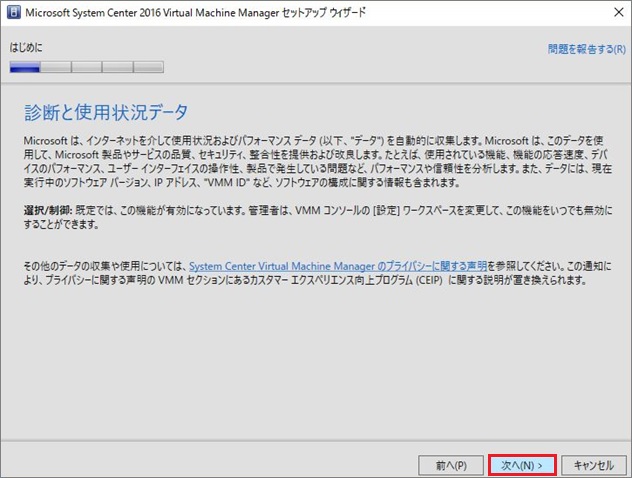
Task: Click the 診断と使用状況データ heading
Action: coord(107,110)
